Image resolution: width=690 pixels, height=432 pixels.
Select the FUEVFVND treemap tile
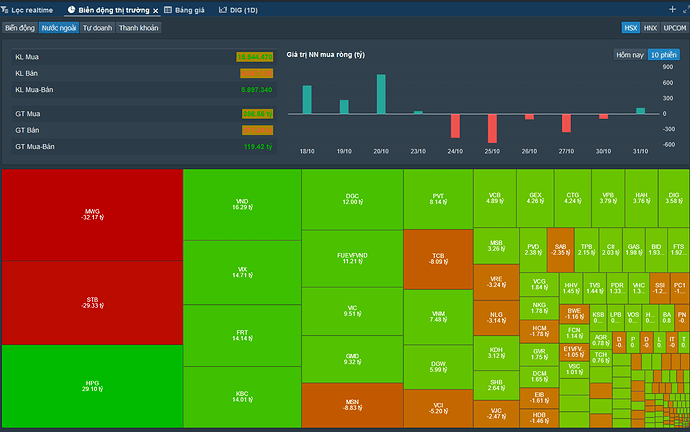pos(352,258)
